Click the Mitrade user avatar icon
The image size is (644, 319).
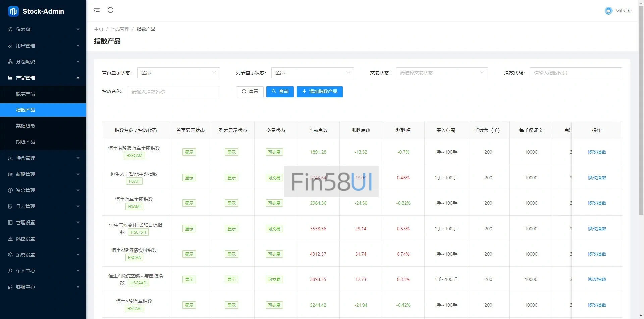(x=608, y=11)
